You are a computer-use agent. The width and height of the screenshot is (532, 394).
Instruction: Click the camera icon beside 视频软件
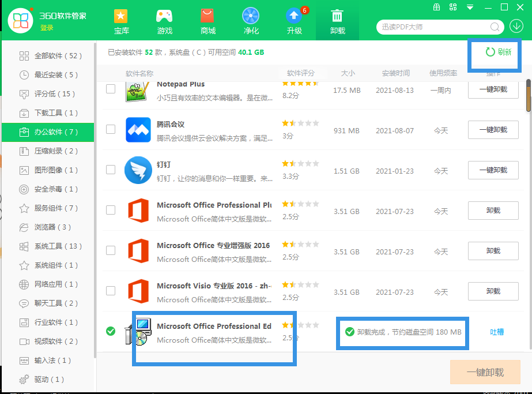tap(24, 342)
